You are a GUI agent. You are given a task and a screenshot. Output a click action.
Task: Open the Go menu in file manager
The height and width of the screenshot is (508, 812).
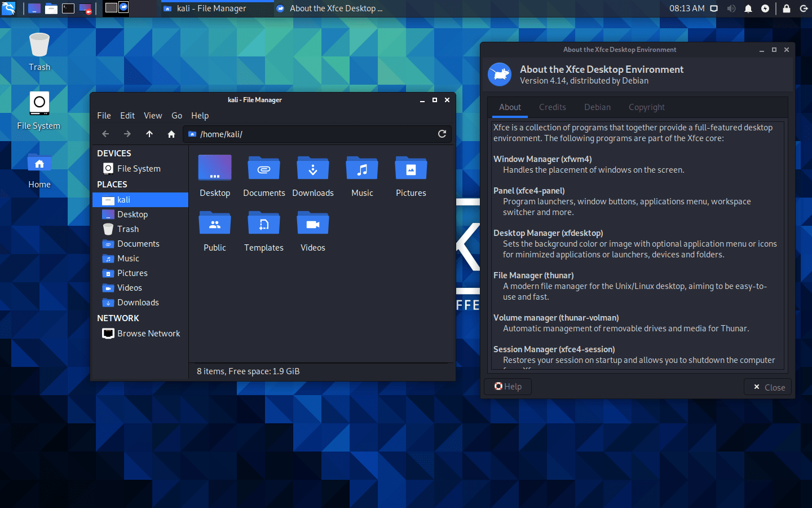point(176,115)
